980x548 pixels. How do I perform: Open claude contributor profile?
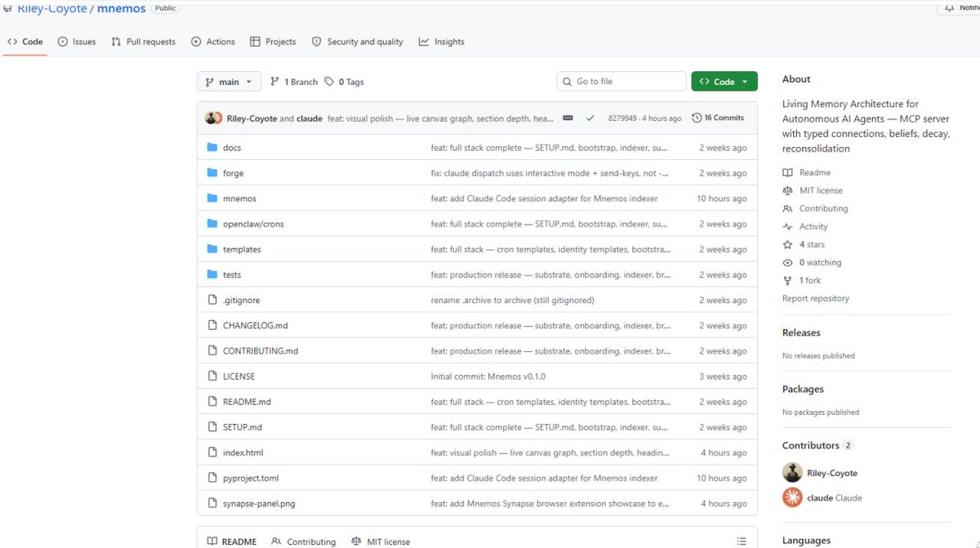pos(822,497)
